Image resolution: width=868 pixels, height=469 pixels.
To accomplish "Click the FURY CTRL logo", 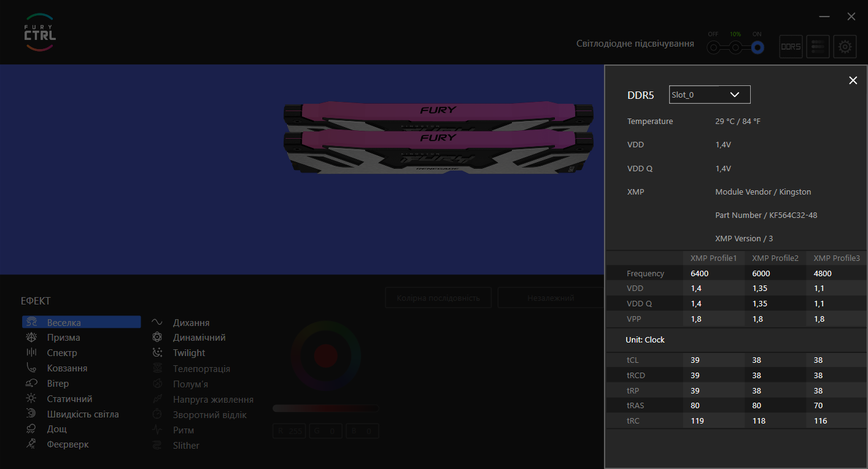I will [40, 33].
